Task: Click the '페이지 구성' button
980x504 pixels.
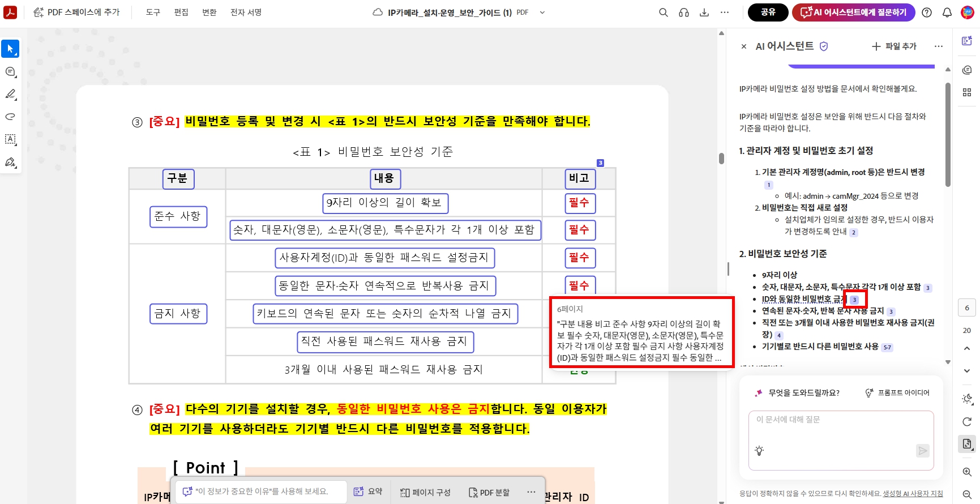Action: click(425, 492)
